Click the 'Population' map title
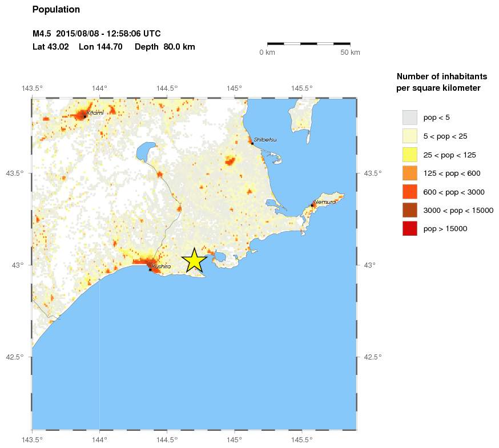The width and height of the screenshot is (499, 448). [56, 10]
